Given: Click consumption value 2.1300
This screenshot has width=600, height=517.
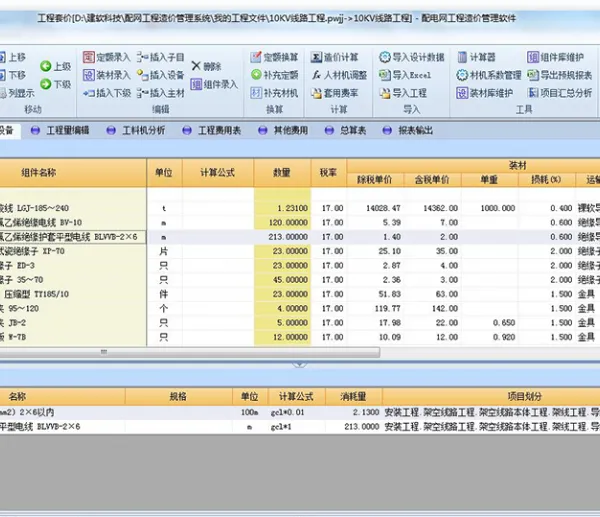Looking at the screenshot, I should 354,413.
